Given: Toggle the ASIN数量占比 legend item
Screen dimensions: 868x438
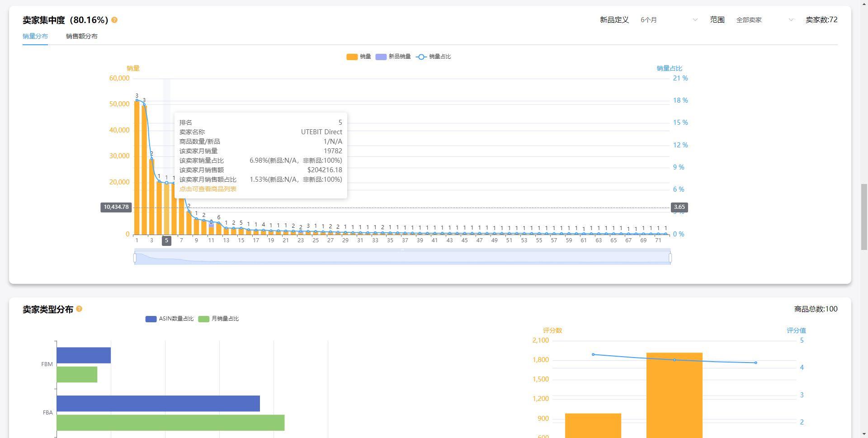Looking at the screenshot, I should pos(170,319).
